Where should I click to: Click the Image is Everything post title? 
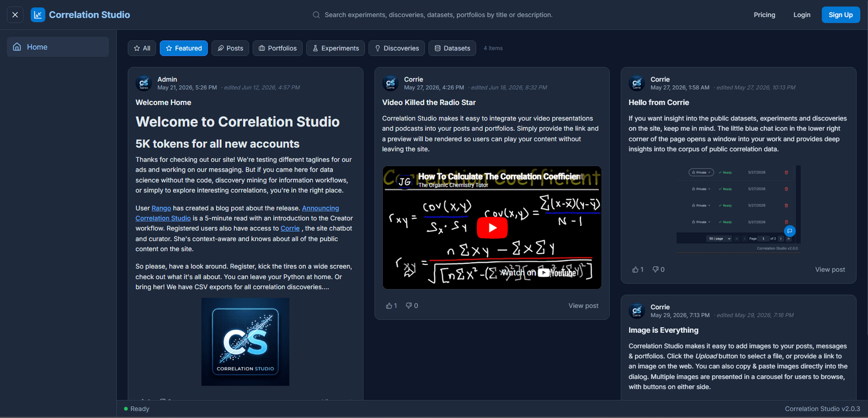[663, 330]
